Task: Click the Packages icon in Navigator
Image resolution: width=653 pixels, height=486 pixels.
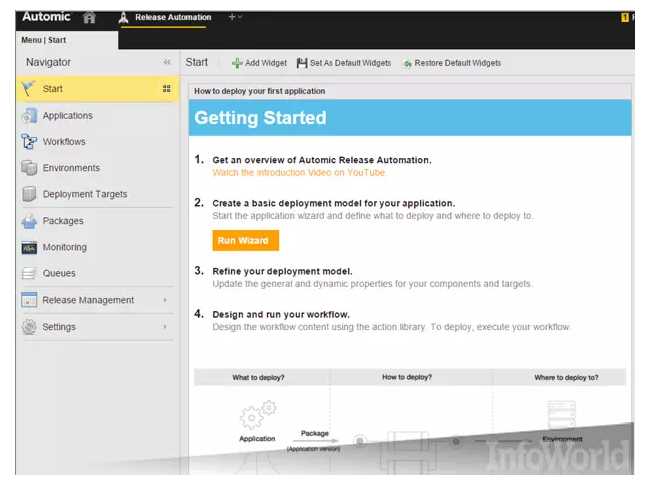Action: pyautogui.click(x=29, y=221)
